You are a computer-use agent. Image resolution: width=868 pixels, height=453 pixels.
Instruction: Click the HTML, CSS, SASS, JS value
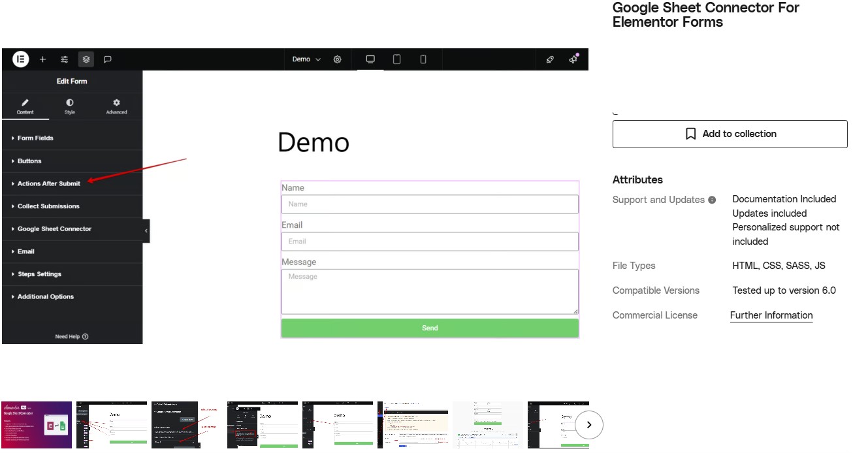point(779,266)
